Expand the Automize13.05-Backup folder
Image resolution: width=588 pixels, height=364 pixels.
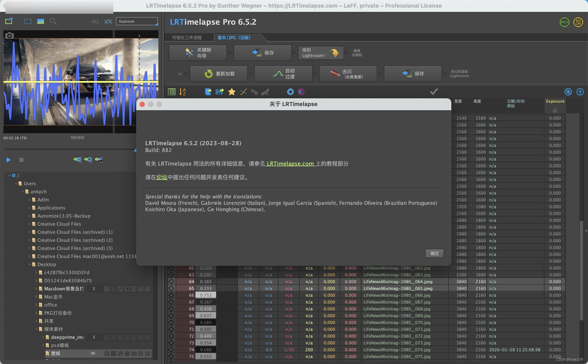(29, 216)
